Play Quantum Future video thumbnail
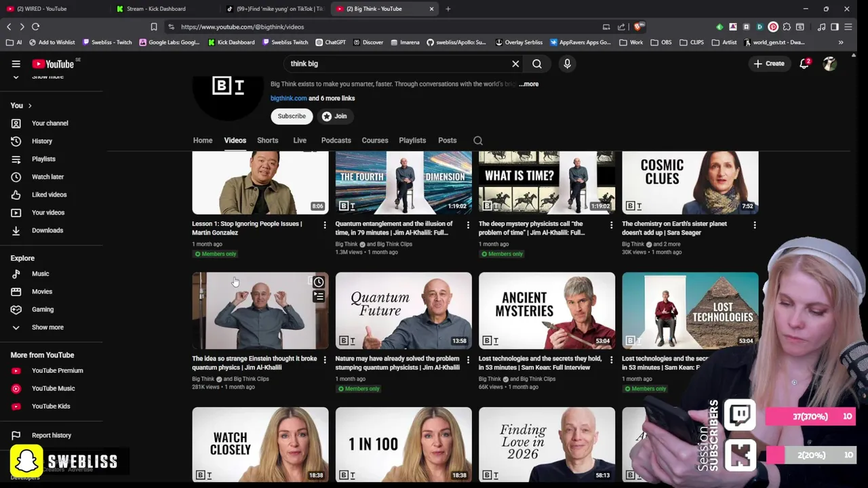The height and width of the screenshot is (488, 868). click(403, 310)
